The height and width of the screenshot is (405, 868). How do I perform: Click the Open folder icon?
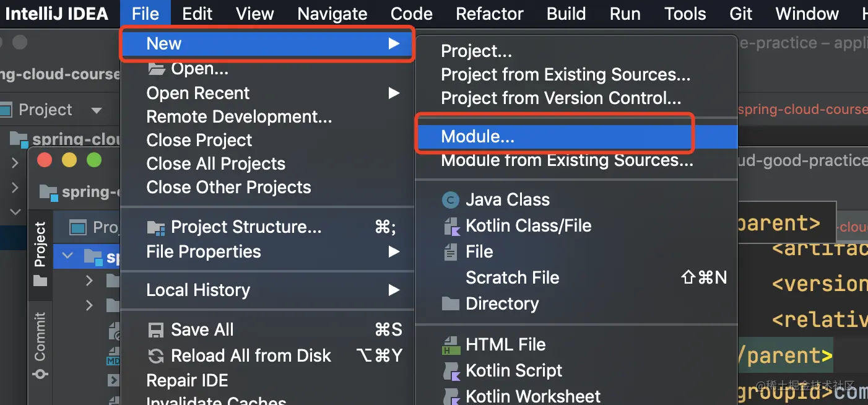(x=156, y=69)
